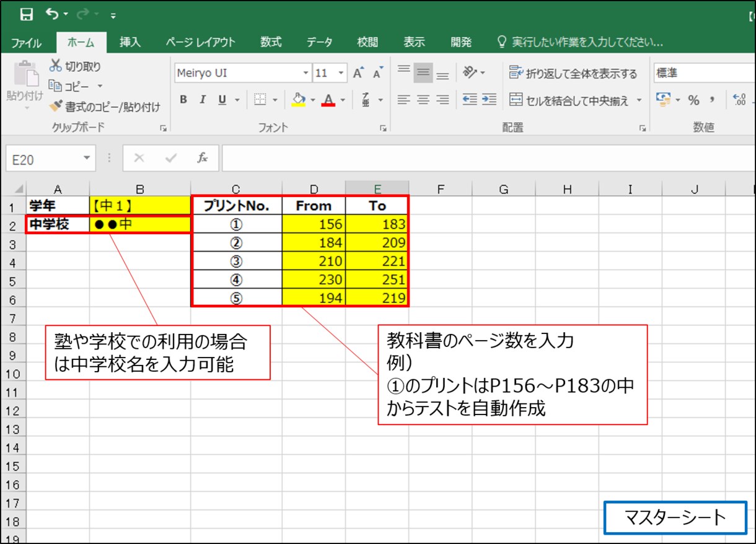Click the phonetic guide (ふりがな) icon

click(x=366, y=100)
